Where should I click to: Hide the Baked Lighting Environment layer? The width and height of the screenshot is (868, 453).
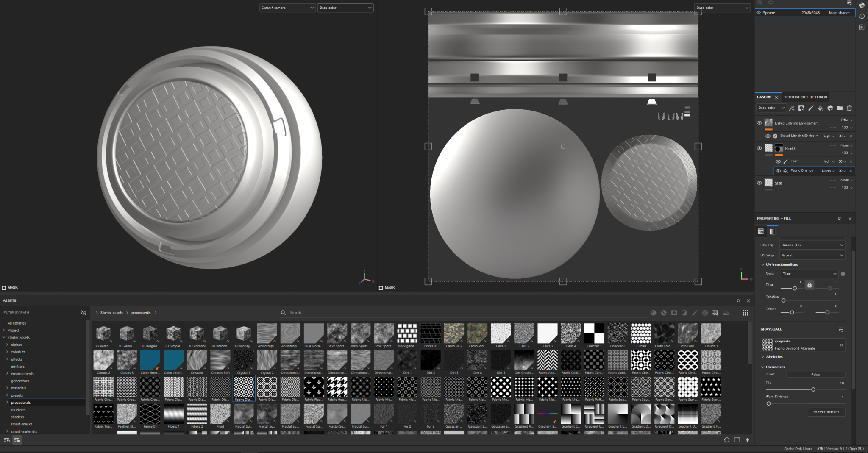tap(760, 123)
